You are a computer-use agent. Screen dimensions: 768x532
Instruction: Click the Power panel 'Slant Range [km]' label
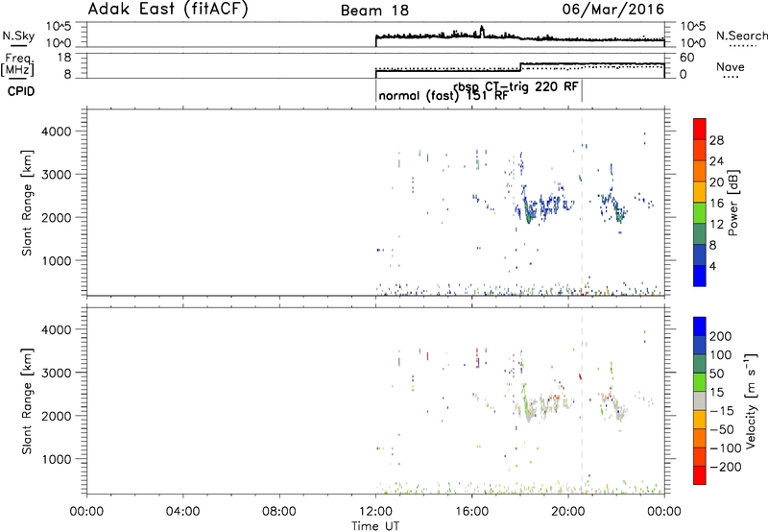pos(27,203)
